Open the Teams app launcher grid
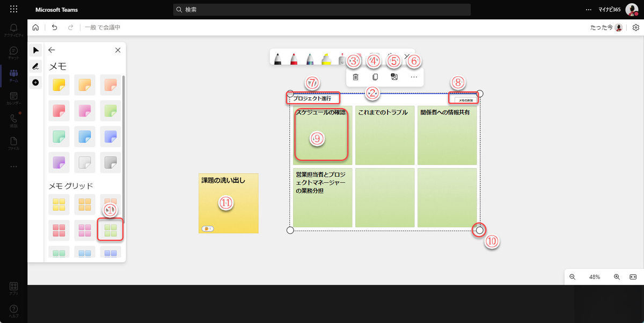This screenshot has height=323, width=644. point(13,10)
